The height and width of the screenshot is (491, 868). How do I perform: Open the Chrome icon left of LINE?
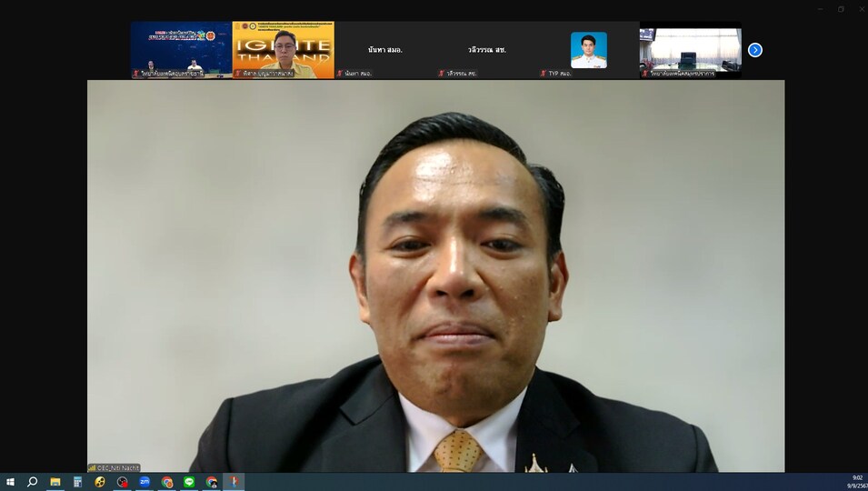pyautogui.click(x=167, y=482)
